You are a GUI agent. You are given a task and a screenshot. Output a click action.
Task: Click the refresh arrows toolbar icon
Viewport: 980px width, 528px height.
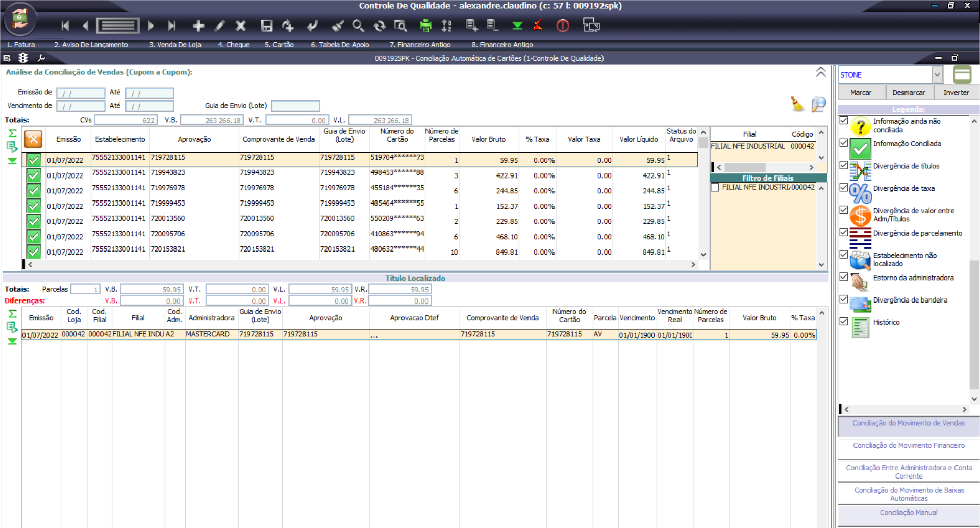click(x=379, y=26)
